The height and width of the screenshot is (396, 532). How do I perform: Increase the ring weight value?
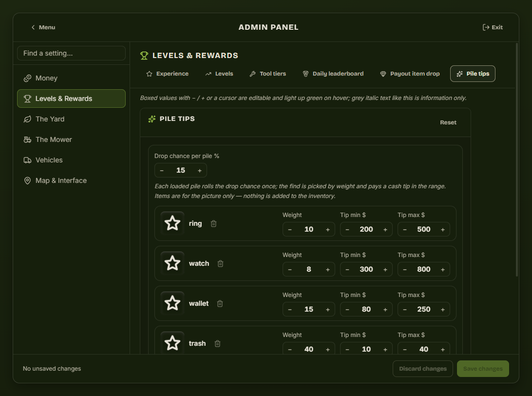pyautogui.click(x=328, y=230)
